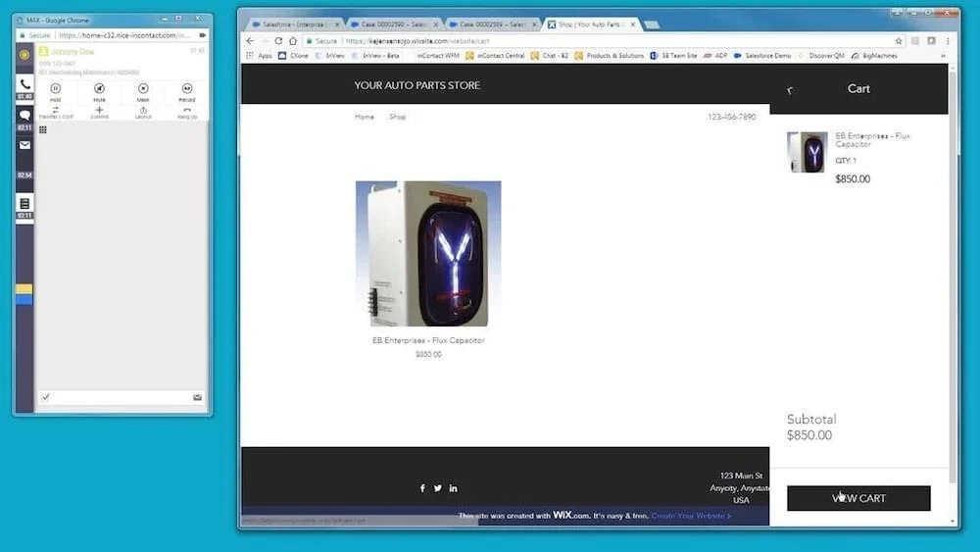Open the CXone bookmark
This screenshot has width=980, height=552.
tap(293, 56)
